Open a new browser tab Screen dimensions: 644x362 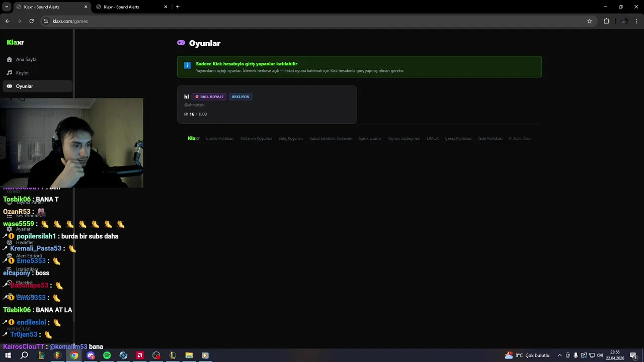pyautogui.click(x=178, y=7)
